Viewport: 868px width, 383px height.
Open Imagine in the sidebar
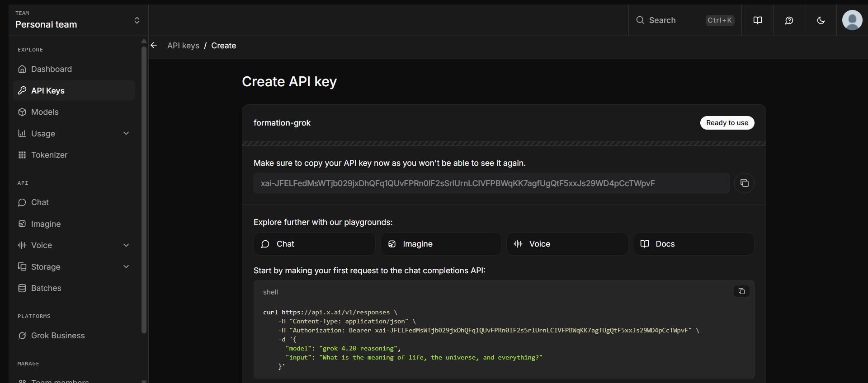pos(74,224)
